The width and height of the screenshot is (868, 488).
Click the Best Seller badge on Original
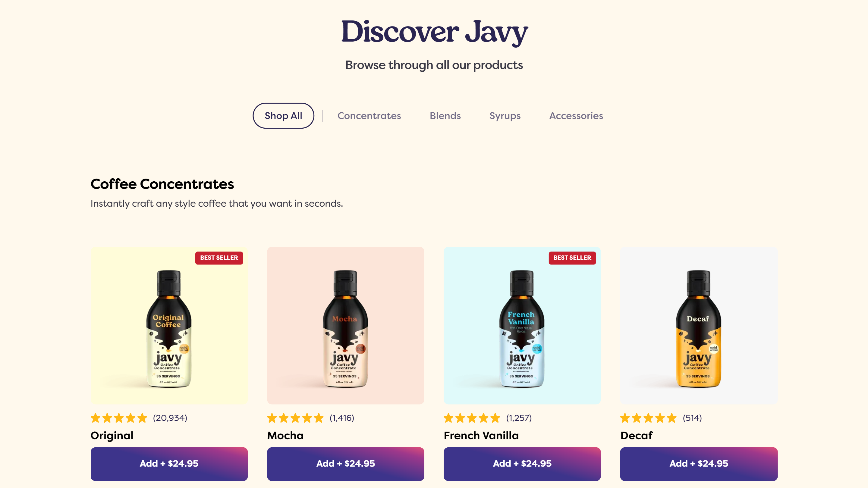[219, 258]
